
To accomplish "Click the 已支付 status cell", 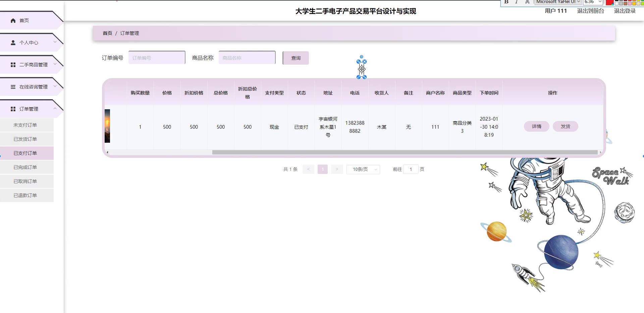I will pyautogui.click(x=301, y=127).
